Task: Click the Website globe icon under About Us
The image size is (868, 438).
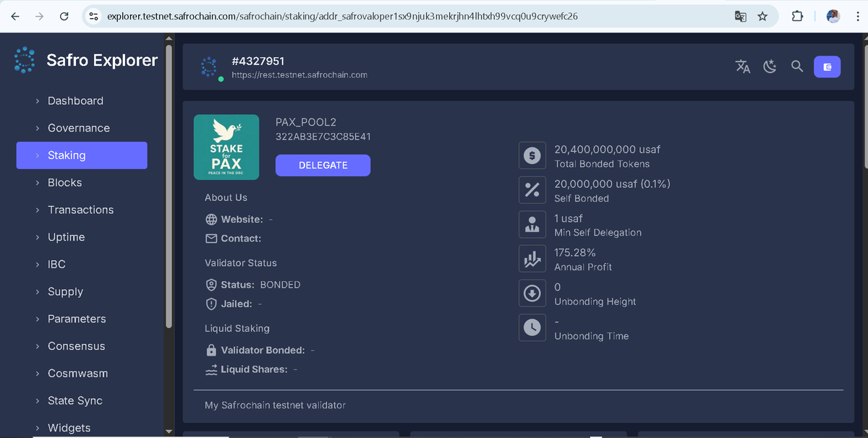Action: (210, 219)
